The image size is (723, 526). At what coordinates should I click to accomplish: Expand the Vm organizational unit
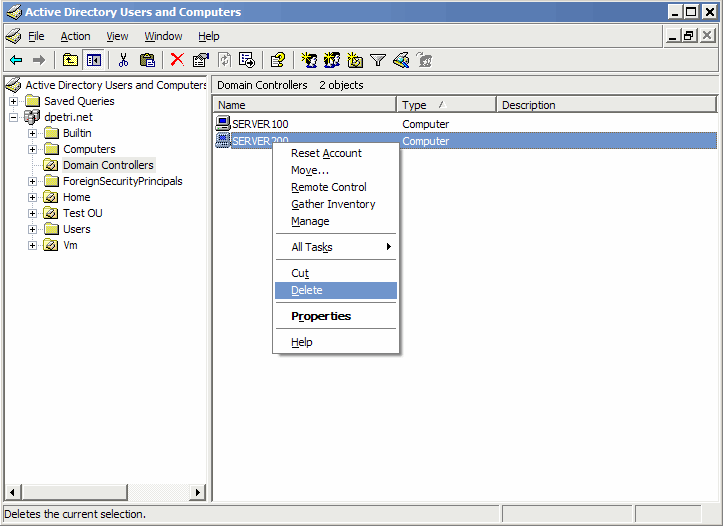[32, 246]
